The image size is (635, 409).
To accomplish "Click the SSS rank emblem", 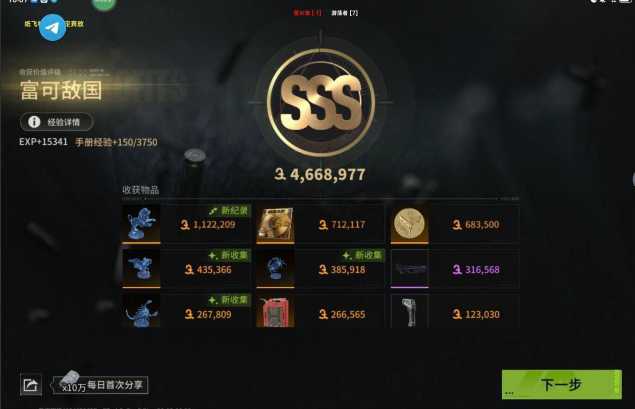I will point(321,102).
